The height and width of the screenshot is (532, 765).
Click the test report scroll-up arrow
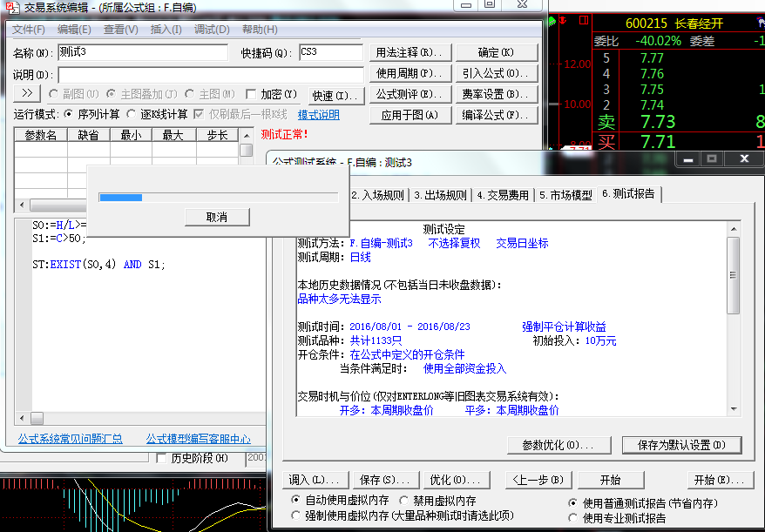click(x=734, y=229)
